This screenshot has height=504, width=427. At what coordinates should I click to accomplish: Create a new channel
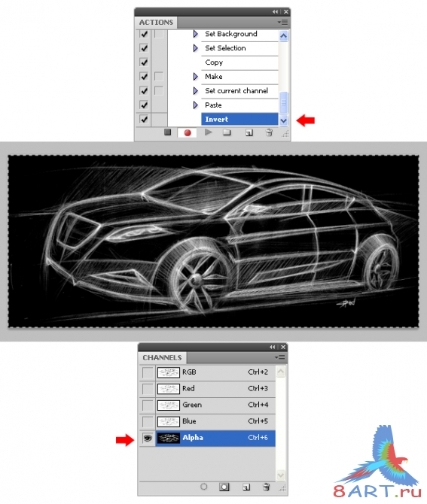(x=246, y=487)
